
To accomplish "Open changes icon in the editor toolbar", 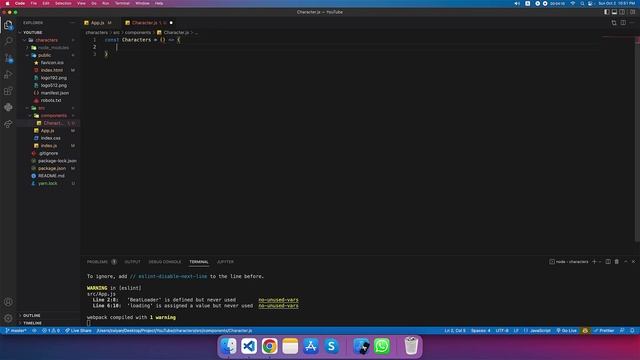I will click(614, 23).
